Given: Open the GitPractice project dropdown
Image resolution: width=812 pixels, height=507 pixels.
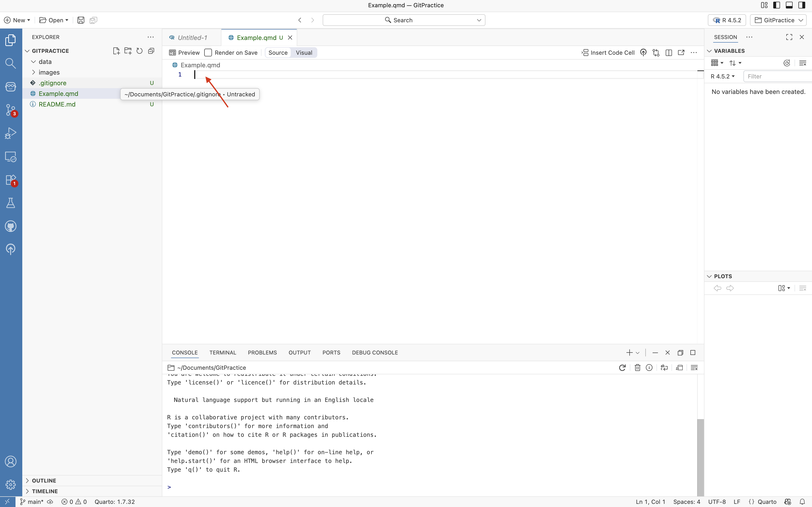Looking at the screenshot, I should [x=778, y=20].
